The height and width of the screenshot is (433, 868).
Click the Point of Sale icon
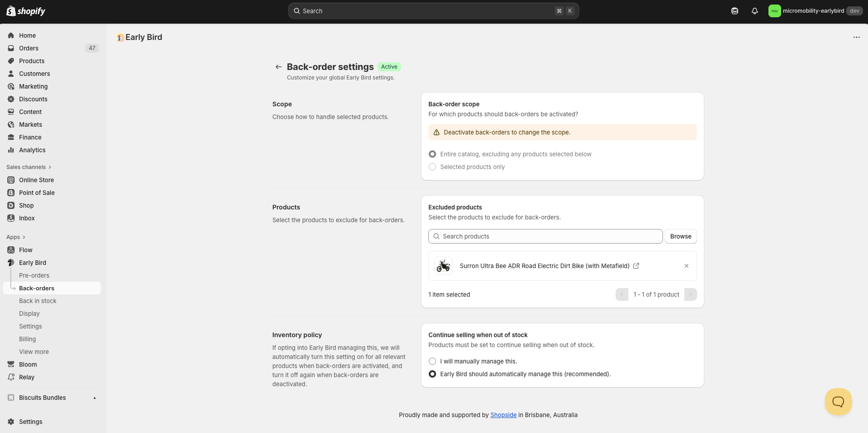pos(11,193)
